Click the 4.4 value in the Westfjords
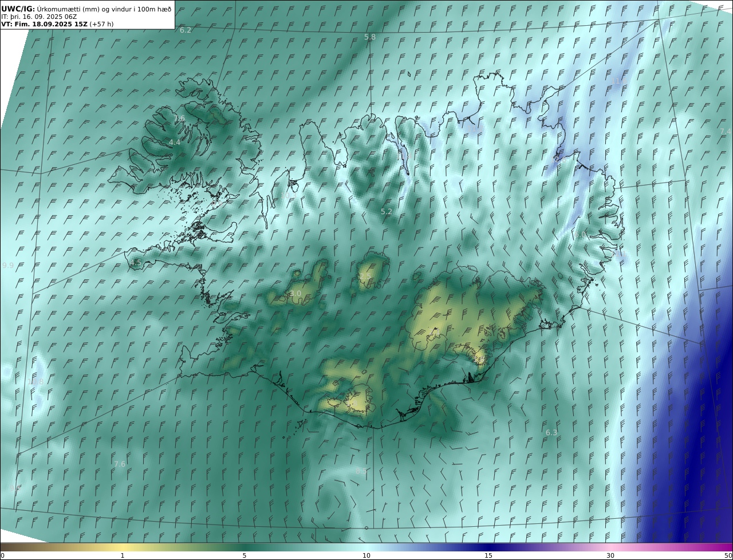Viewport: 733px width, 560px height. [x=175, y=142]
